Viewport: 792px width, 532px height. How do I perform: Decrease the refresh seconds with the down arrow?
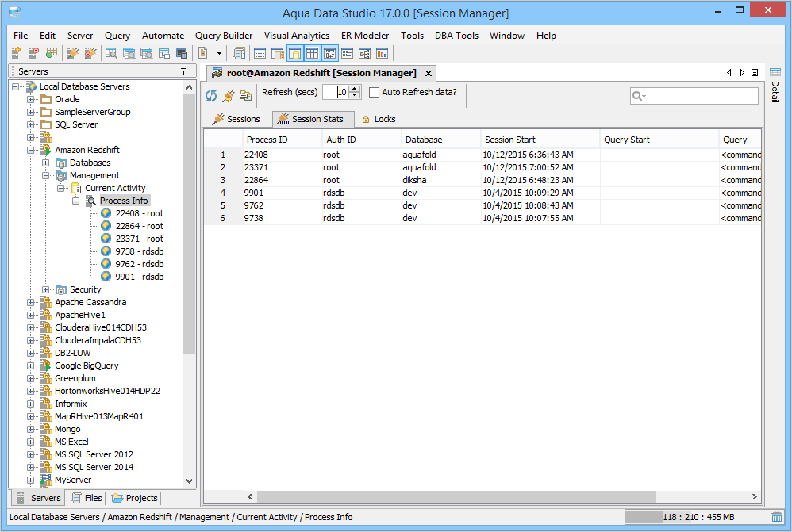(355, 95)
